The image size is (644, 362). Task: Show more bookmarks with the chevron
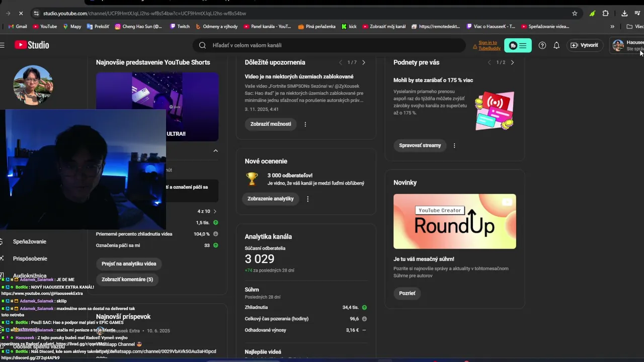tap(612, 26)
